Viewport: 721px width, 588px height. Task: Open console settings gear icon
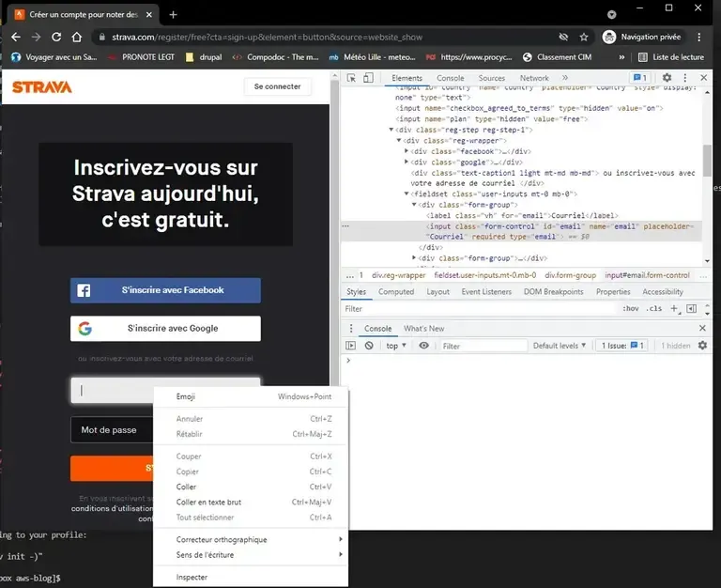click(x=704, y=346)
